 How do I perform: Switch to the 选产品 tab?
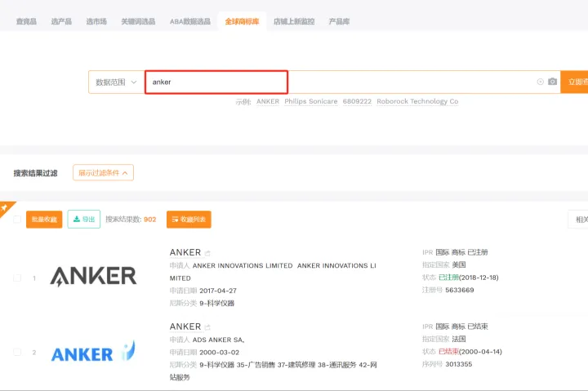[x=61, y=21]
